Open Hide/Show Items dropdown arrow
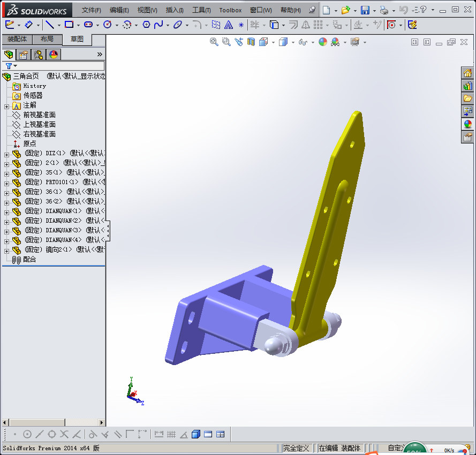This screenshot has width=476, height=455. point(312,42)
